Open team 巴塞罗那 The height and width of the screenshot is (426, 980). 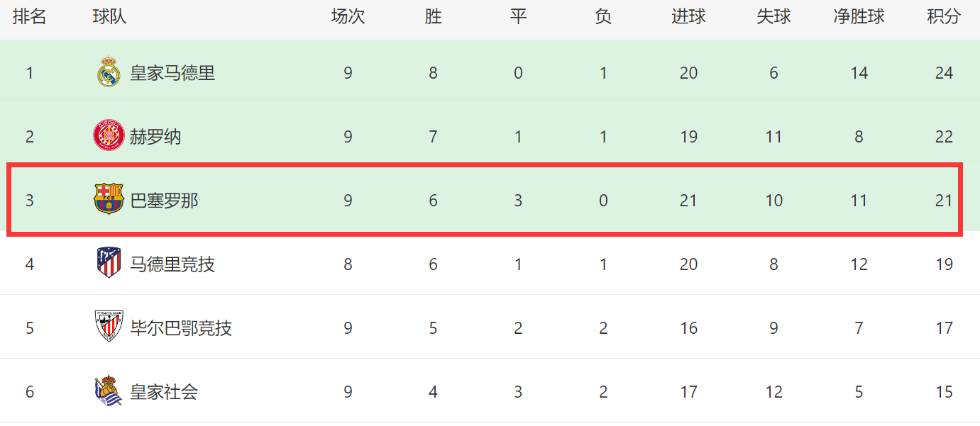pos(164,201)
